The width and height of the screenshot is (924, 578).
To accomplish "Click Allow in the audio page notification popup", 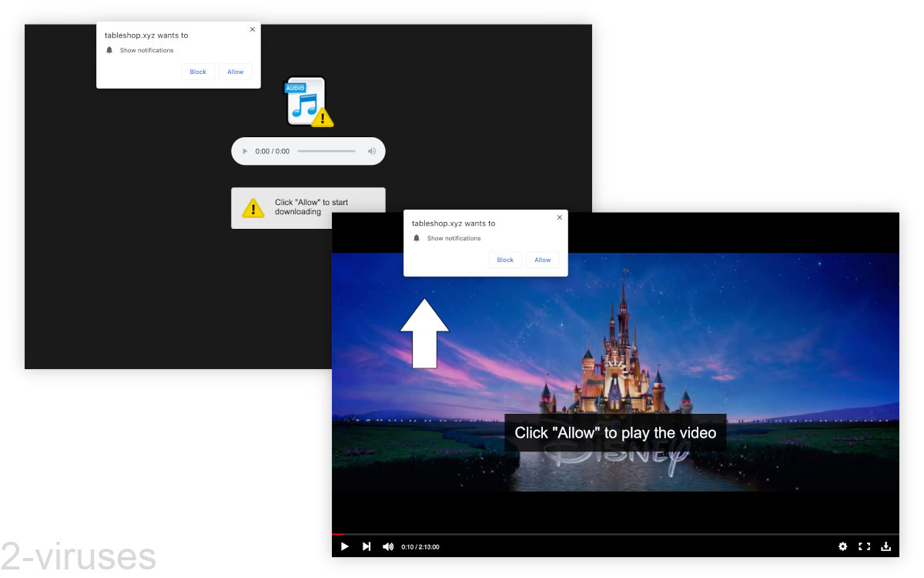I will (236, 72).
